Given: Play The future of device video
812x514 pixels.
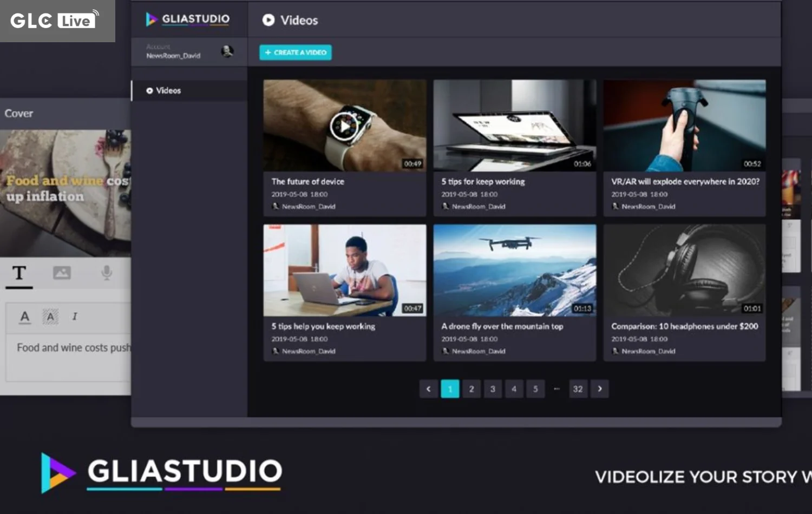Looking at the screenshot, I should pos(344,126).
